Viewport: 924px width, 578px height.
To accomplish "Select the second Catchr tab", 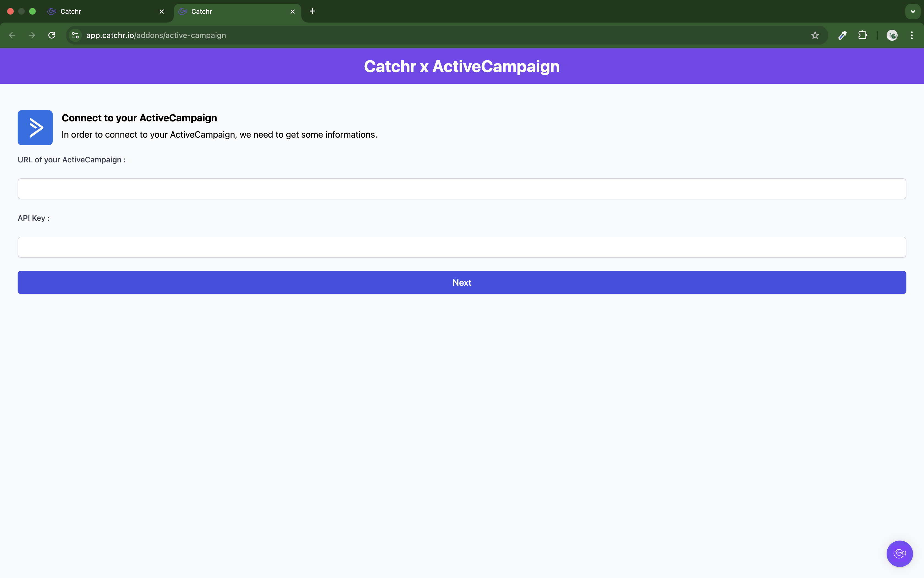I will click(237, 12).
